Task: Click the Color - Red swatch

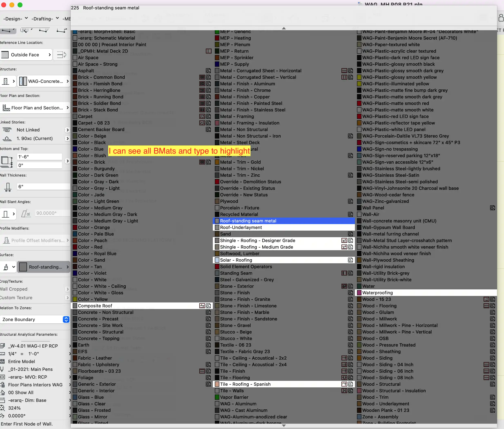Action: click(x=75, y=247)
